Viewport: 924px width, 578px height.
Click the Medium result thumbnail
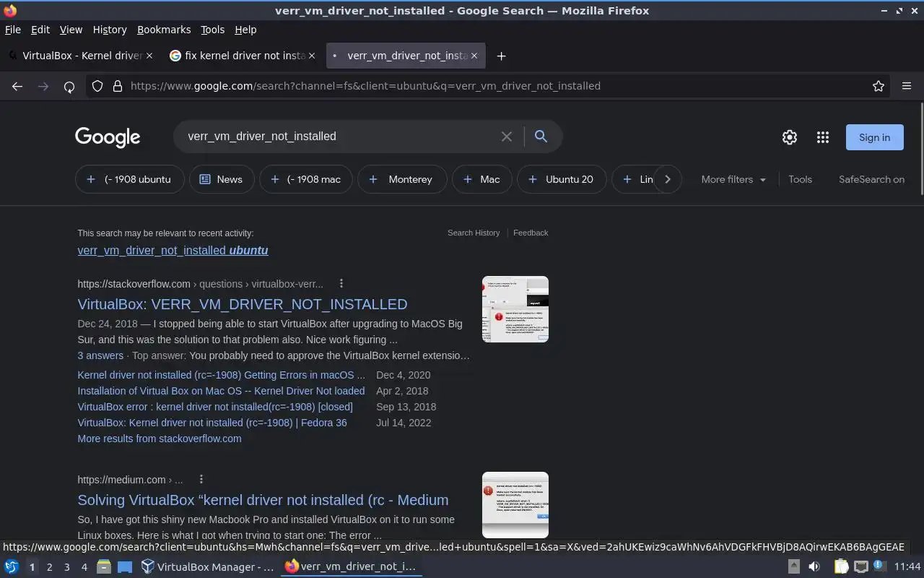click(x=515, y=505)
